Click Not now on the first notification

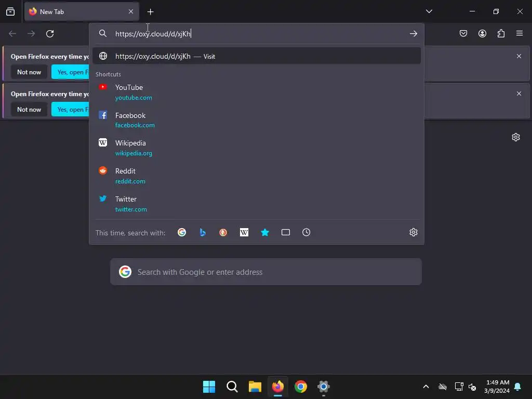29,72
